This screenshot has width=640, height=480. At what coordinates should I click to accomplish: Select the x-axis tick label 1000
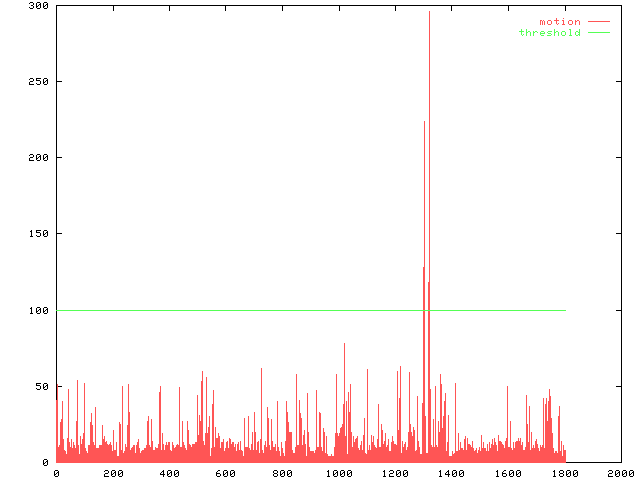pos(338,474)
